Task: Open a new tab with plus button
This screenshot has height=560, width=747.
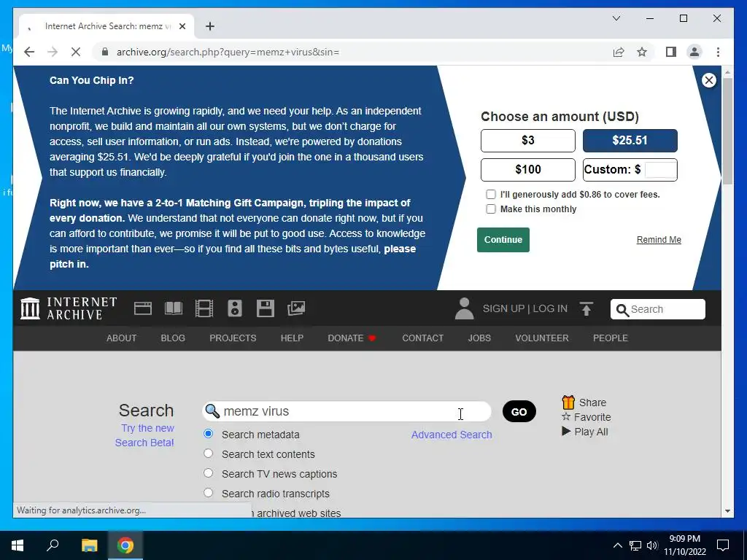Action: tap(210, 26)
